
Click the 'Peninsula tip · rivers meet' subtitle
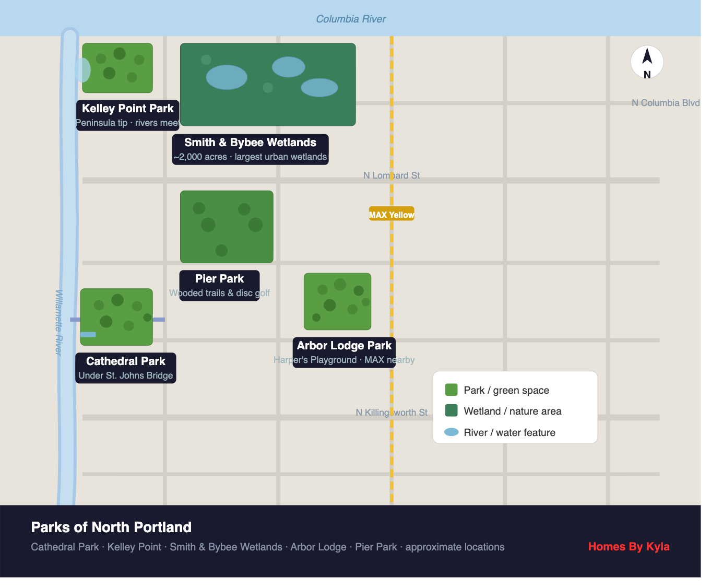tap(128, 123)
